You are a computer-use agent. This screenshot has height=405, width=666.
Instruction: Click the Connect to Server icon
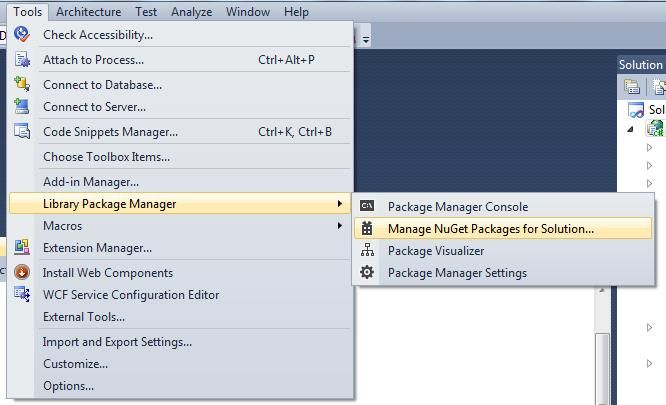pos(22,106)
